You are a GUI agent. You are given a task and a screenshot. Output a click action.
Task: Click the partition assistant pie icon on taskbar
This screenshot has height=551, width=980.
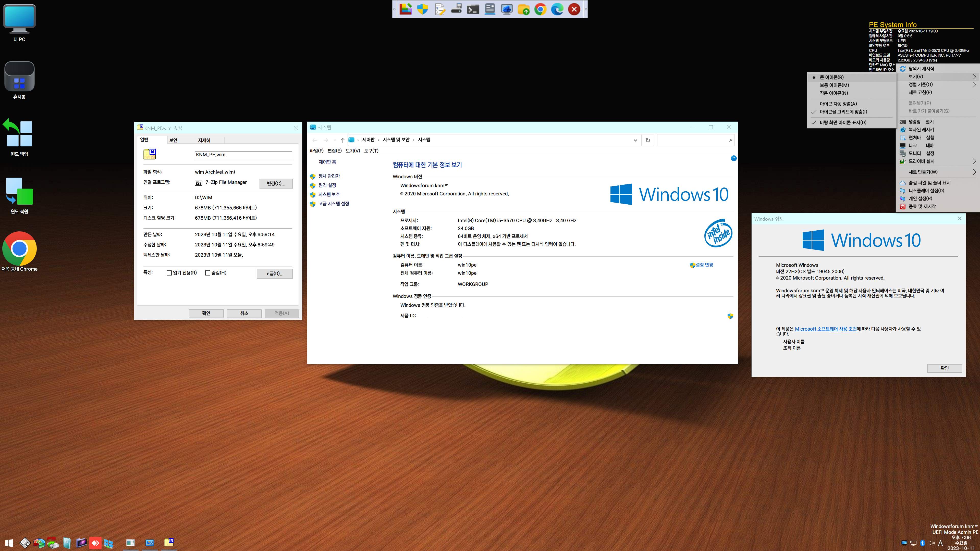[x=39, y=543]
